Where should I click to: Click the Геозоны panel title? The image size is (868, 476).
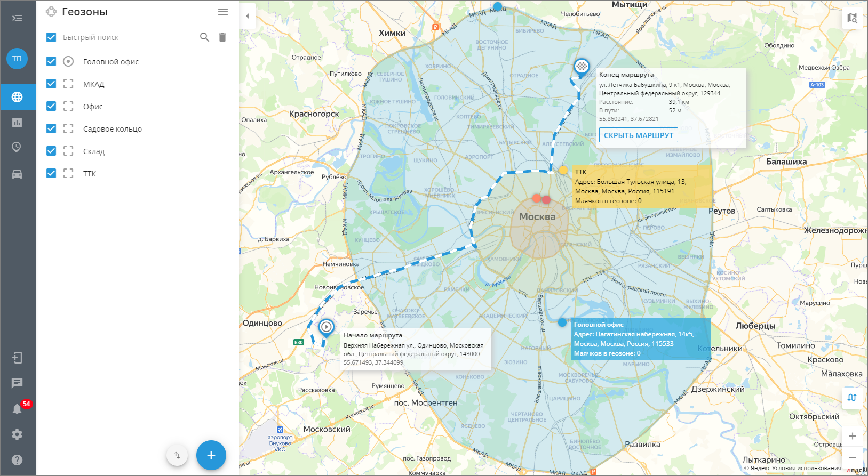pos(85,12)
